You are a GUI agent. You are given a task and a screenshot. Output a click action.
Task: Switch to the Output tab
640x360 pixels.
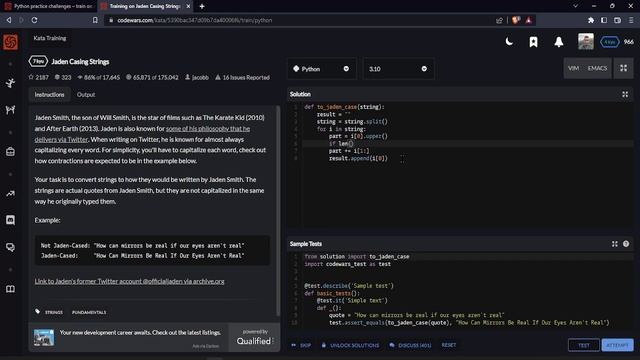(86, 94)
